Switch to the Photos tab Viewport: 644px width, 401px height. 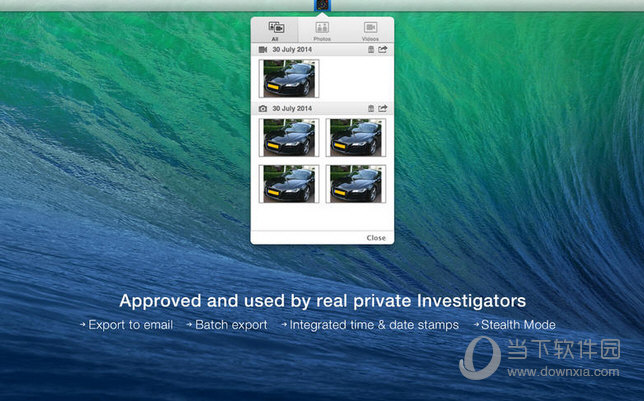coord(322,30)
